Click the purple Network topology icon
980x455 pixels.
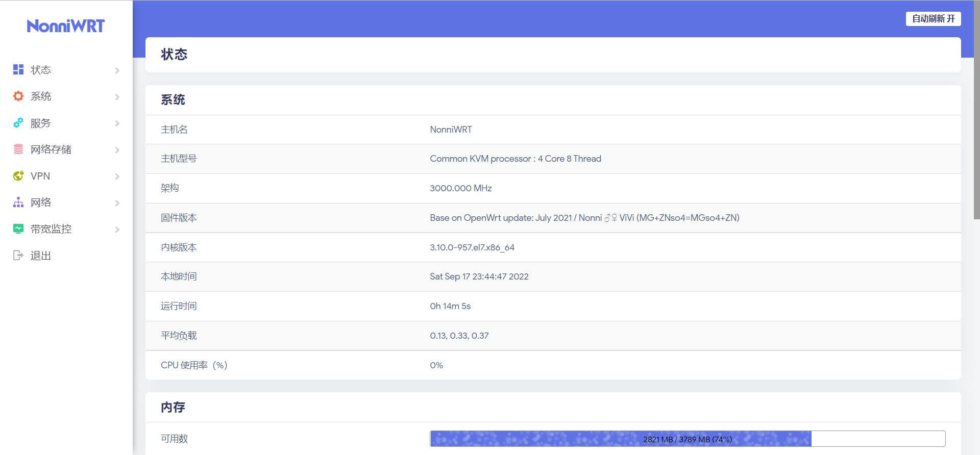pos(18,203)
